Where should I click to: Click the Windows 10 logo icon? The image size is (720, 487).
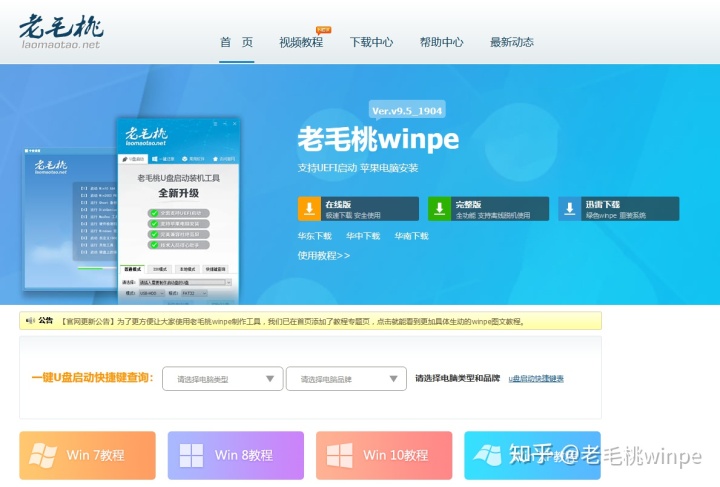click(x=340, y=455)
